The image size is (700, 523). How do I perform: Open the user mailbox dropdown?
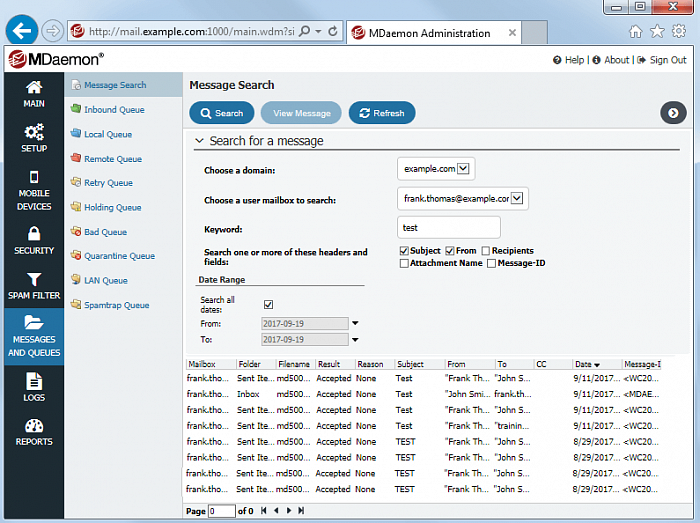click(x=516, y=198)
